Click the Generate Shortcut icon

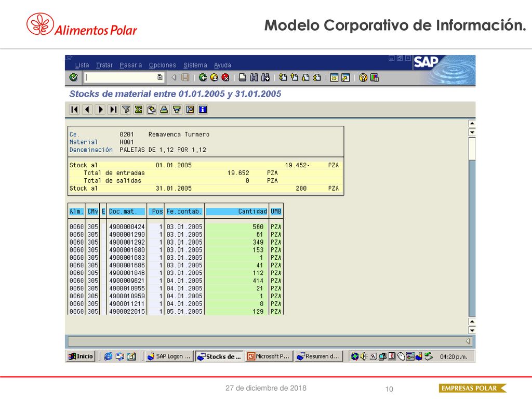(x=345, y=78)
